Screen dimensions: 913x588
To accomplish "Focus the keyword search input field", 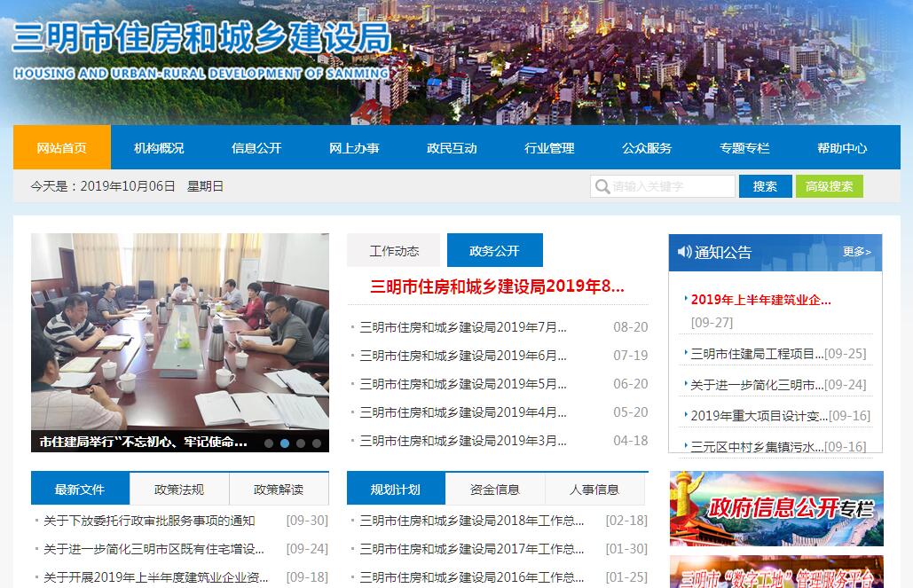I will (670, 186).
